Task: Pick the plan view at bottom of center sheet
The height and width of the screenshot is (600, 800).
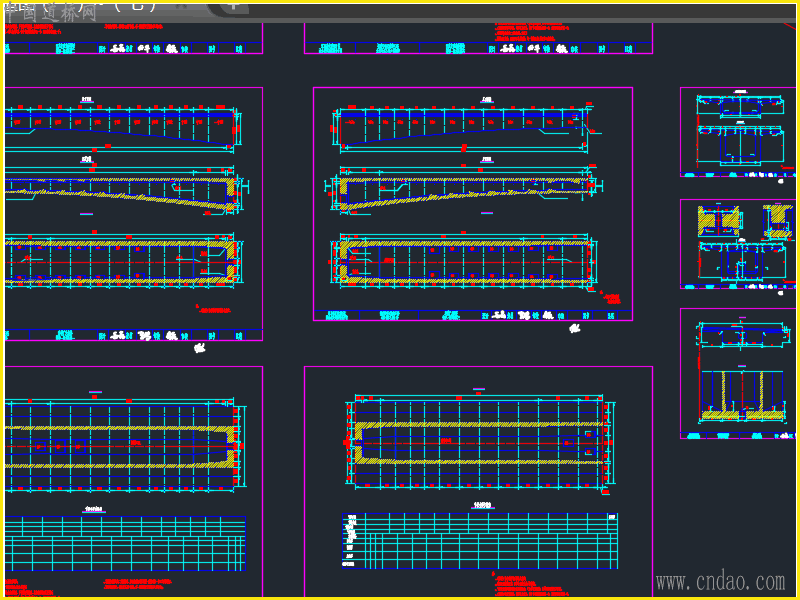Action: [x=463, y=261]
